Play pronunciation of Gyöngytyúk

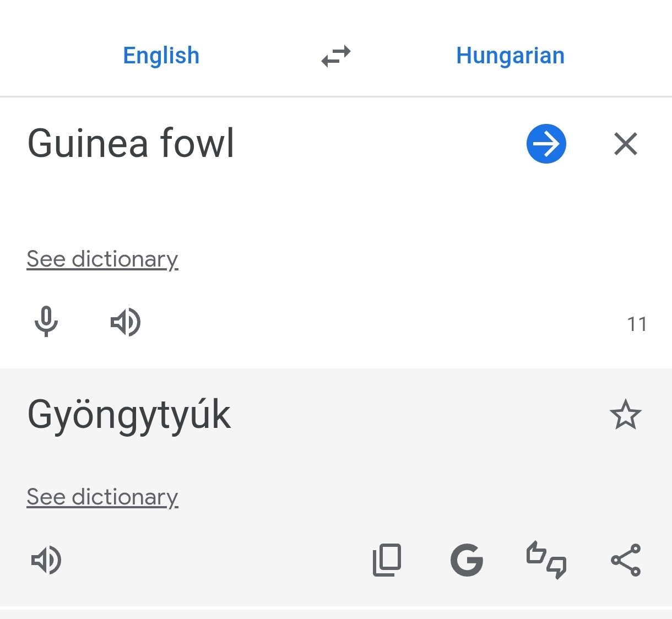46,560
